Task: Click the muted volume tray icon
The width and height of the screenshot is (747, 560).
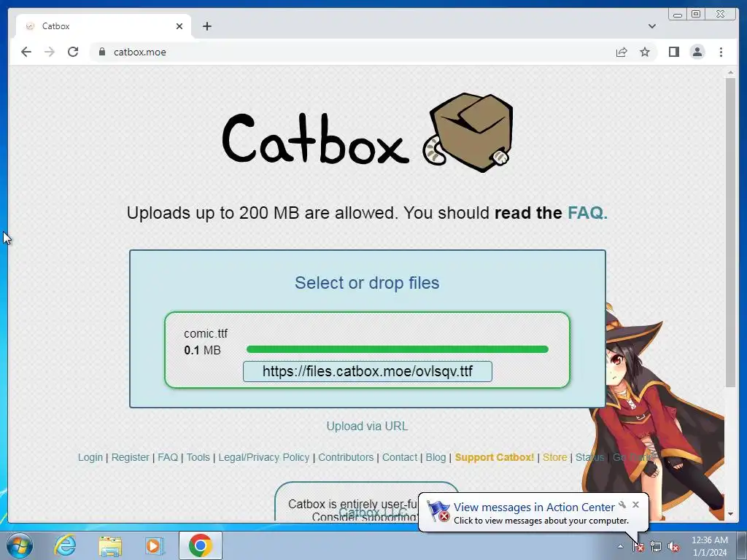Action: 673,547
